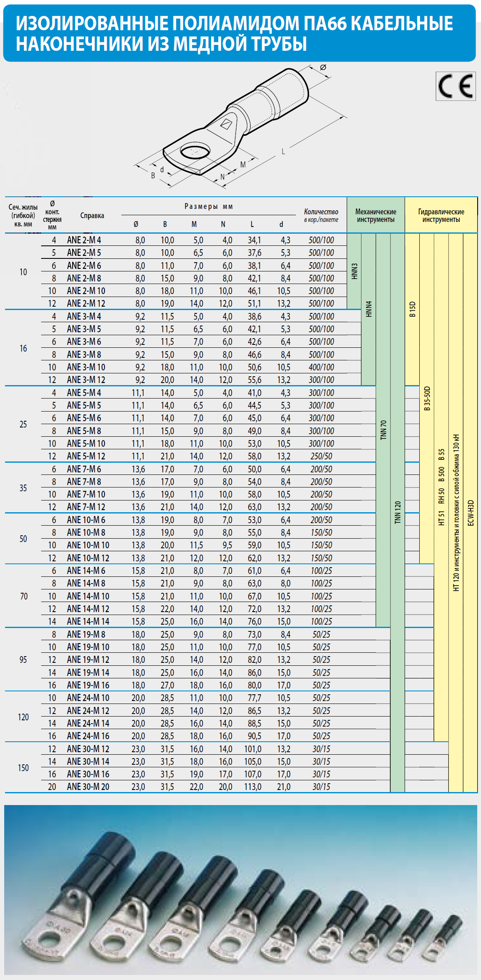Select reference 'ANE 2-M 6'
This screenshot has height=980, width=481.
click(84, 266)
